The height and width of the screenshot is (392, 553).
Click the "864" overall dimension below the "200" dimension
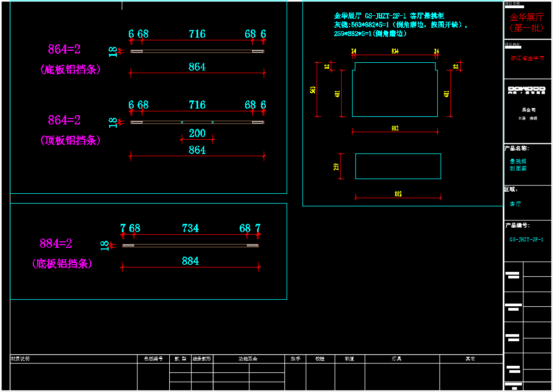click(197, 150)
